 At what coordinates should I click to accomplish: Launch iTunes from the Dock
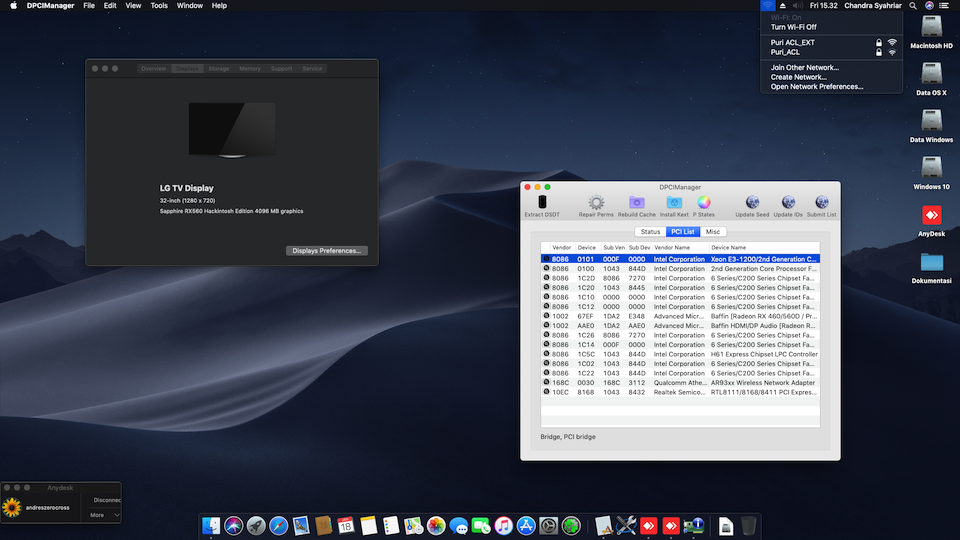(503, 526)
